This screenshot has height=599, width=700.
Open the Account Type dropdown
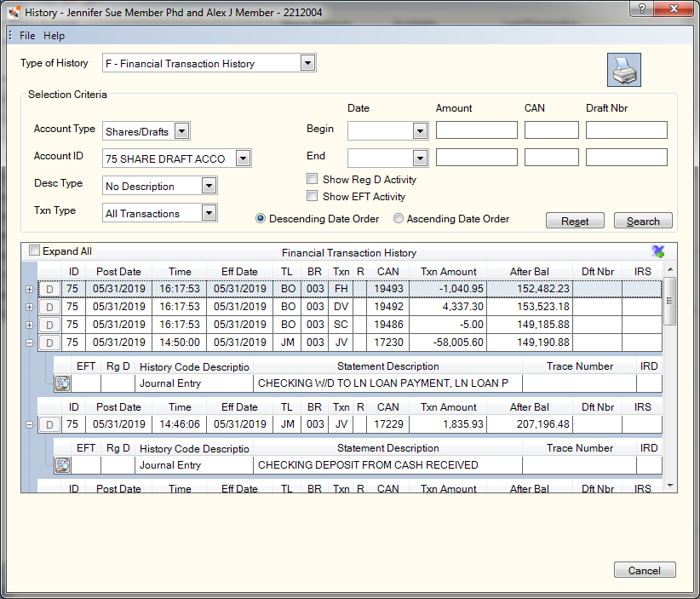coord(181,131)
